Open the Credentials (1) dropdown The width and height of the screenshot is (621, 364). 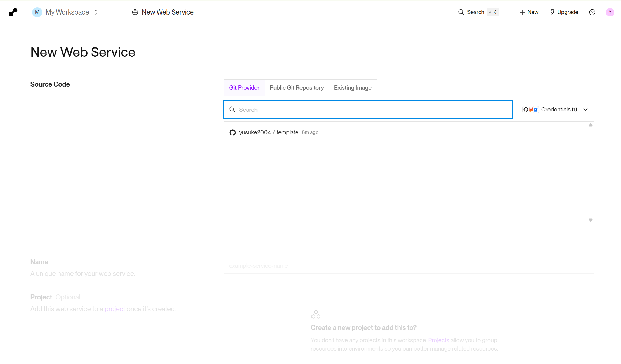pos(555,110)
